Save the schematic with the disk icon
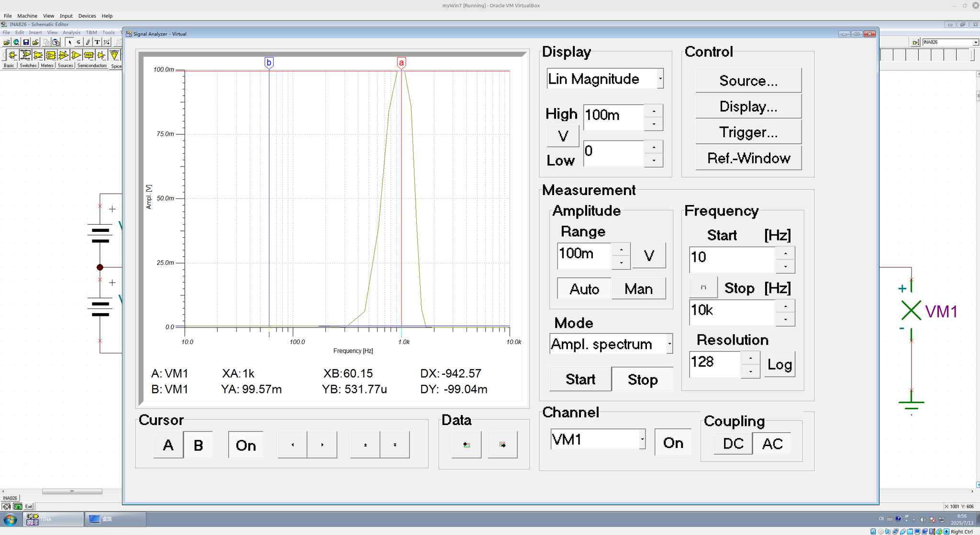The height and width of the screenshot is (535, 980). [26, 42]
